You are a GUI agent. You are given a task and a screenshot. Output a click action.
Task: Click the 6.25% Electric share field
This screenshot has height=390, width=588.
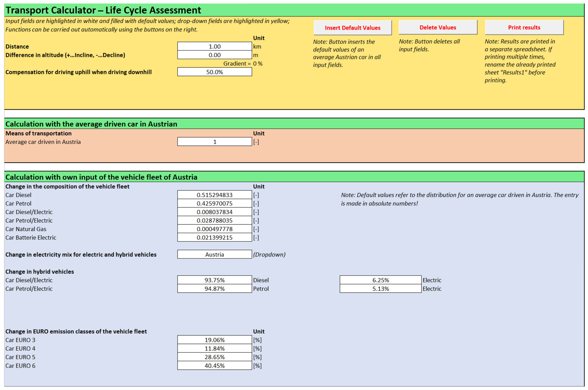tap(380, 280)
